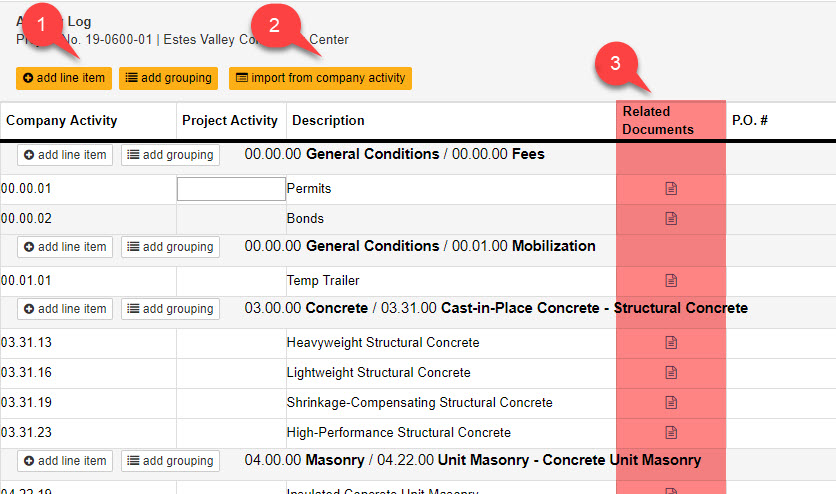Screen dimensions: 836x494
Task: Click the Description column header
Action: [x=328, y=120]
